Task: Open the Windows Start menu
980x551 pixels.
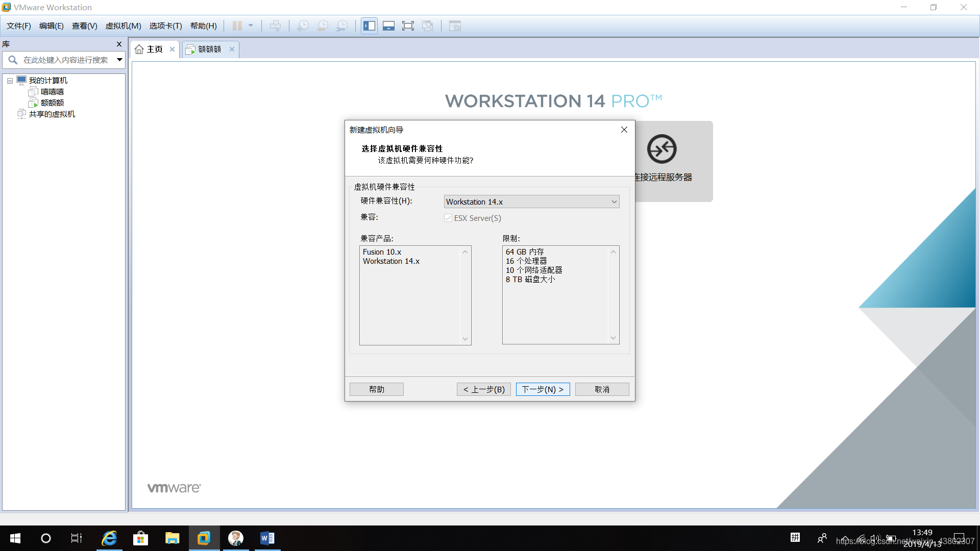Action: [x=15, y=538]
